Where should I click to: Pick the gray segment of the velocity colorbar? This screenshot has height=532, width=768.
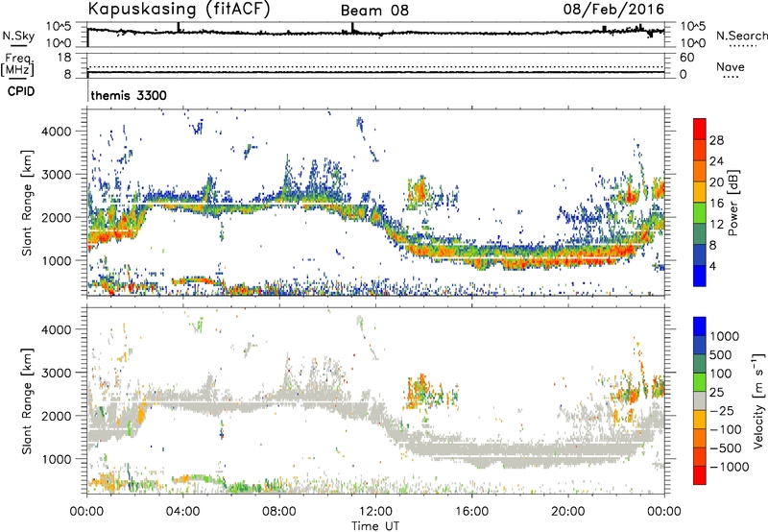[700, 401]
